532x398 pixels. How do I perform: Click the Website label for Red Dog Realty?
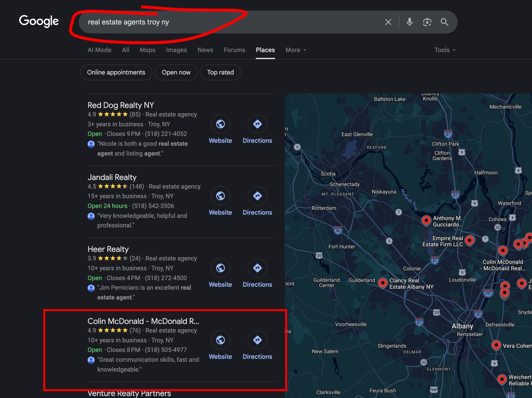tap(220, 141)
